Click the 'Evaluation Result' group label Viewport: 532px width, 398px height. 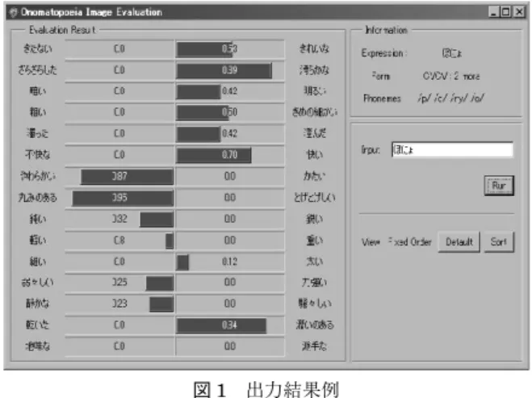pyautogui.click(x=62, y=30)
